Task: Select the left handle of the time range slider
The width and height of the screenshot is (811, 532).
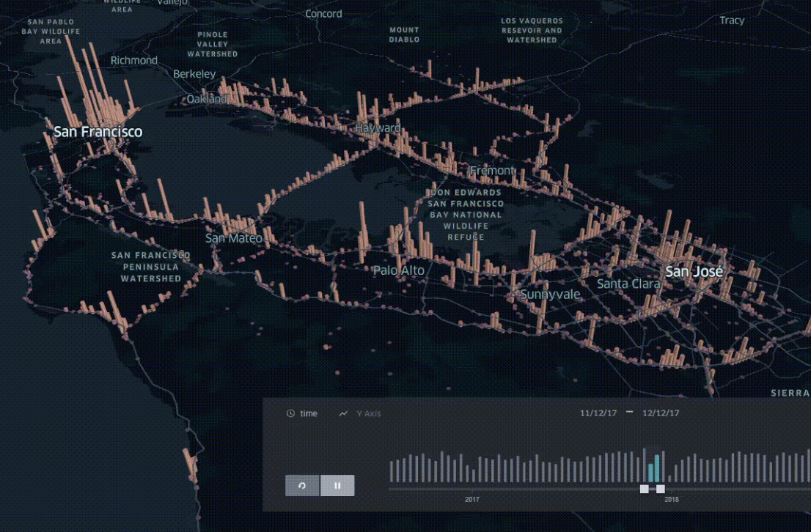Action: pos(644,489)
